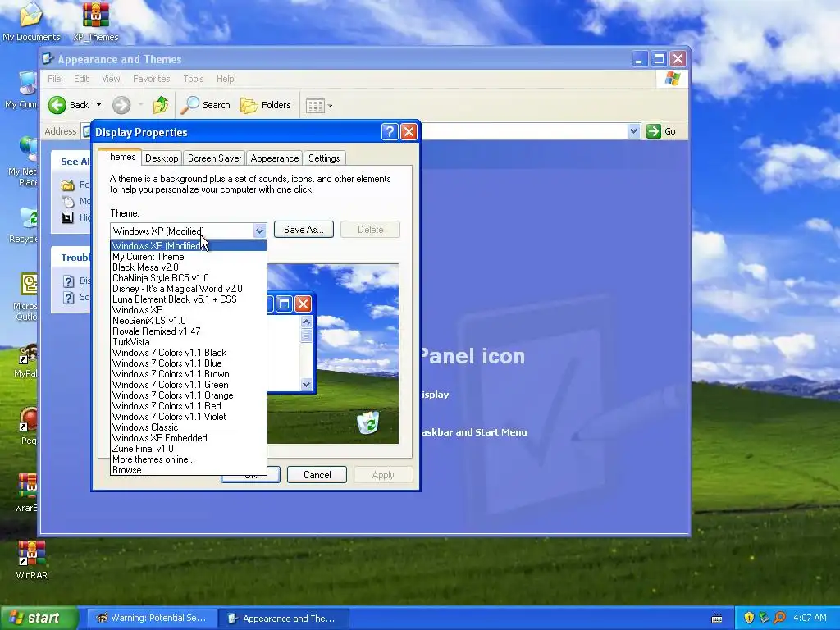Open the Help menu
Viewport: 840px width, 630px height.
tap(225, 79)
